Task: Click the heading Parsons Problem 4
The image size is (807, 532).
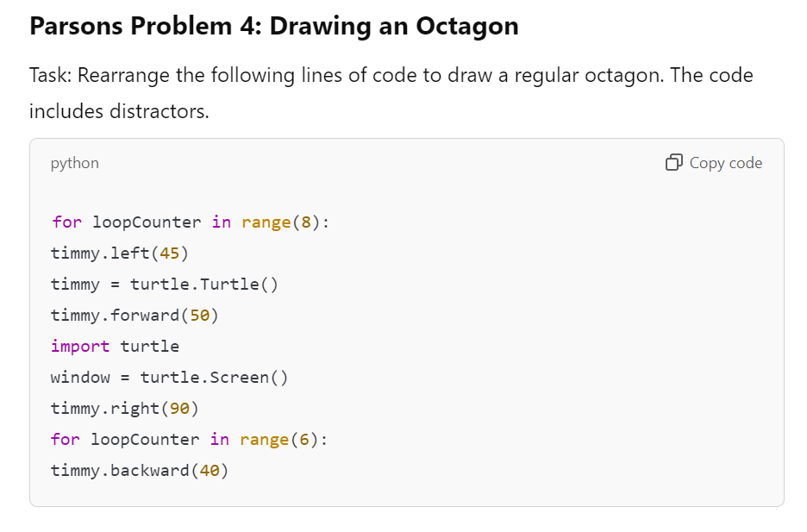Action: [273, 26]
